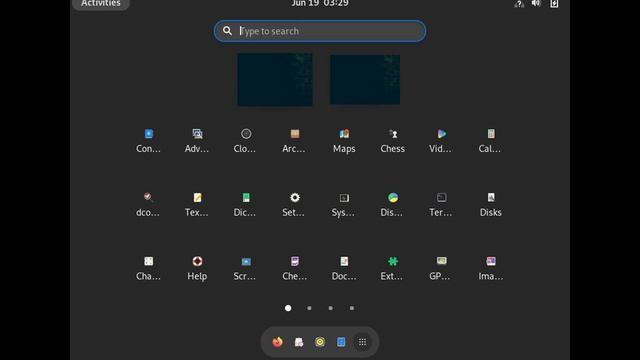Launch the Scr... screenshot app
Screen dimensions: 640x360
tap(246, 268)
